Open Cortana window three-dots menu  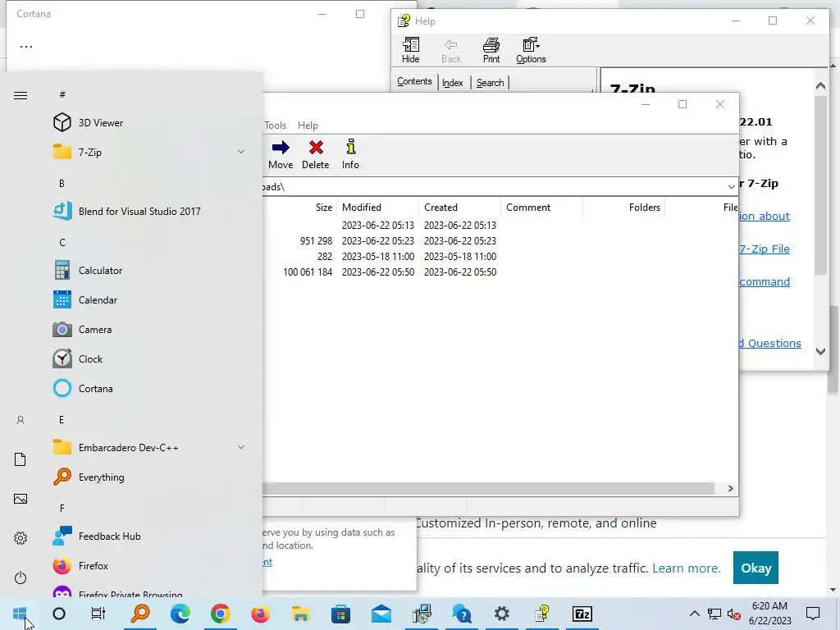pos(26,46)
